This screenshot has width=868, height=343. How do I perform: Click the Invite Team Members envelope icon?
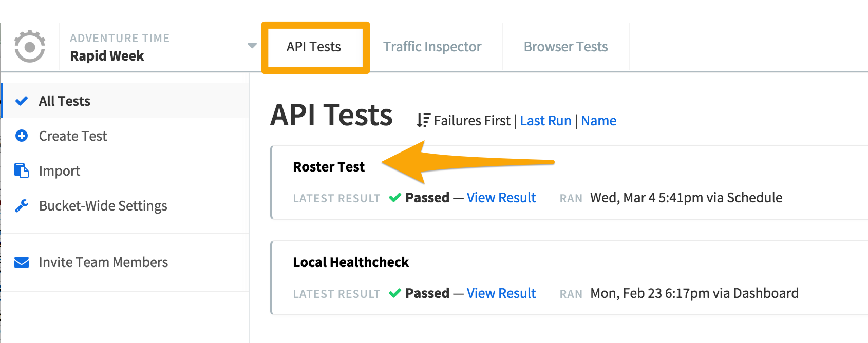(x=22, y=262)
